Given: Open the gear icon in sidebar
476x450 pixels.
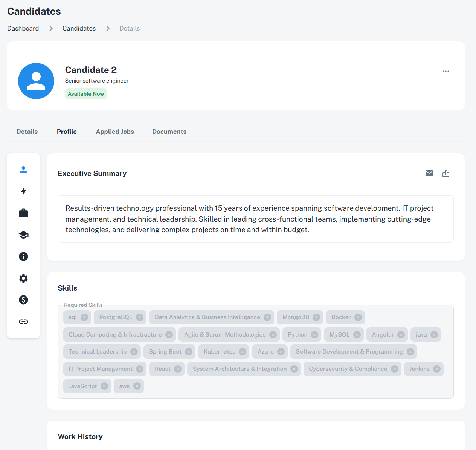Looking at the screenshot, I should [x=23, y=279].
